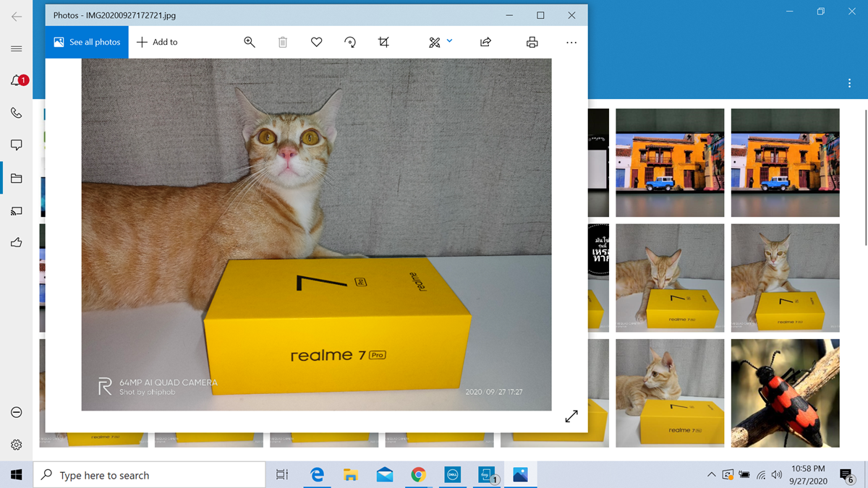Mark photo as favorite with heart icon
Image resolution: width=868 pixels, height=488 pixels.
(316, 42)
